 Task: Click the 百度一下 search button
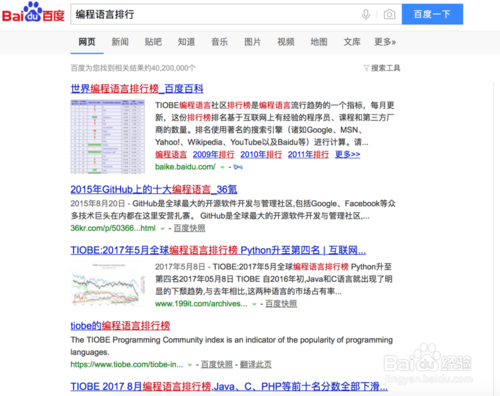pos(432,14)
